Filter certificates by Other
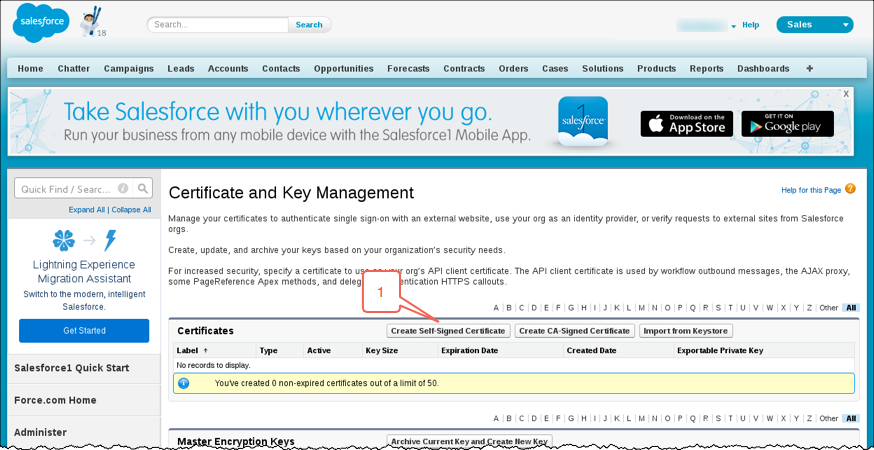 (829, 308)
